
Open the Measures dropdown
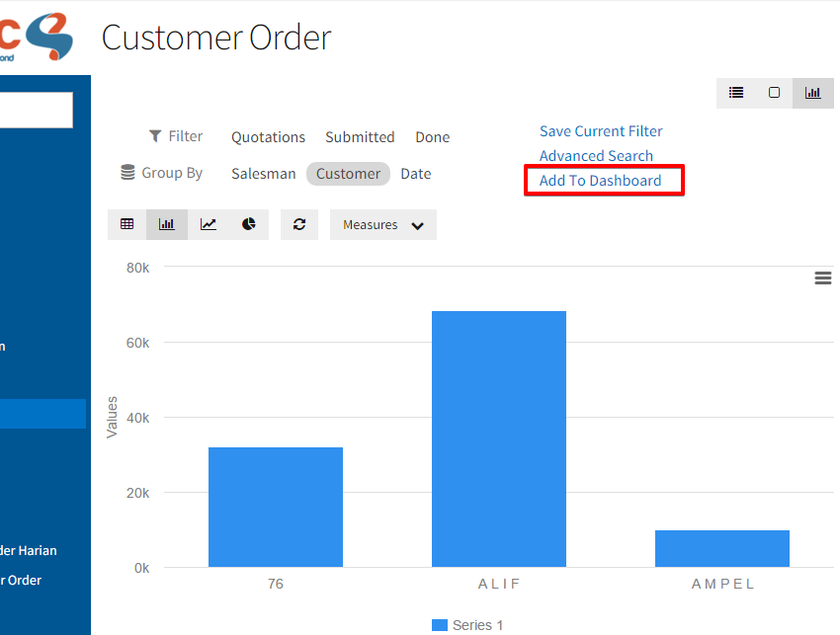(x=383, y=225)
